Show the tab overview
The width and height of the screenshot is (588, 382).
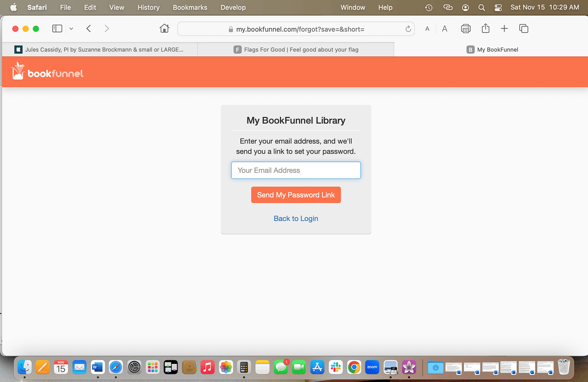(x=523, y=28)
